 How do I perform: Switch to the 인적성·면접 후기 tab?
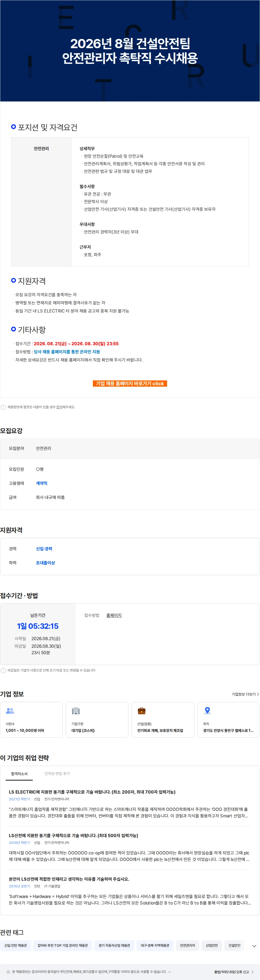[x=57, y=774]
